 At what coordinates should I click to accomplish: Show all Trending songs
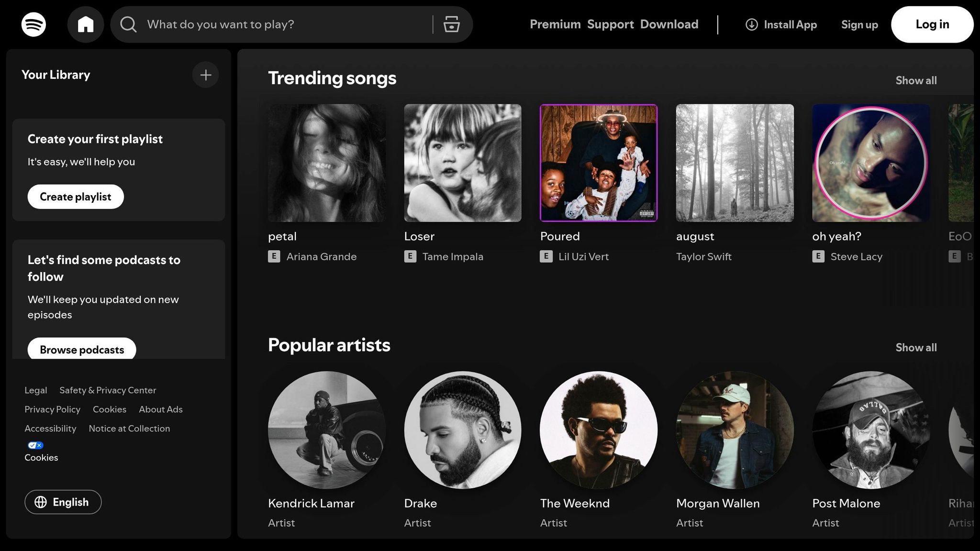(x=916, y=80)
